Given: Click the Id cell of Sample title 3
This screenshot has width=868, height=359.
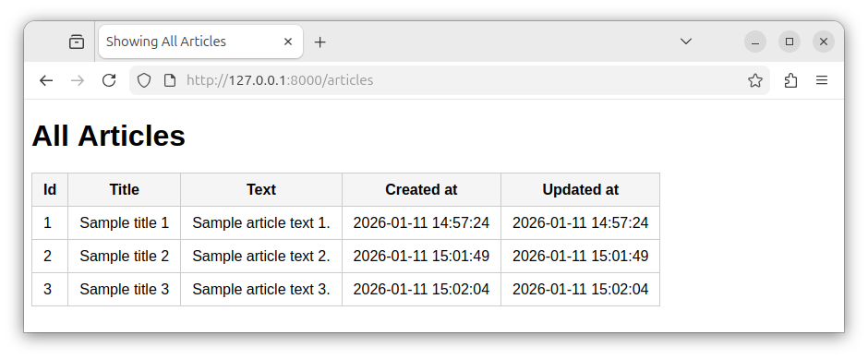Looking at the screenshot, I should [x=50, y=289].
